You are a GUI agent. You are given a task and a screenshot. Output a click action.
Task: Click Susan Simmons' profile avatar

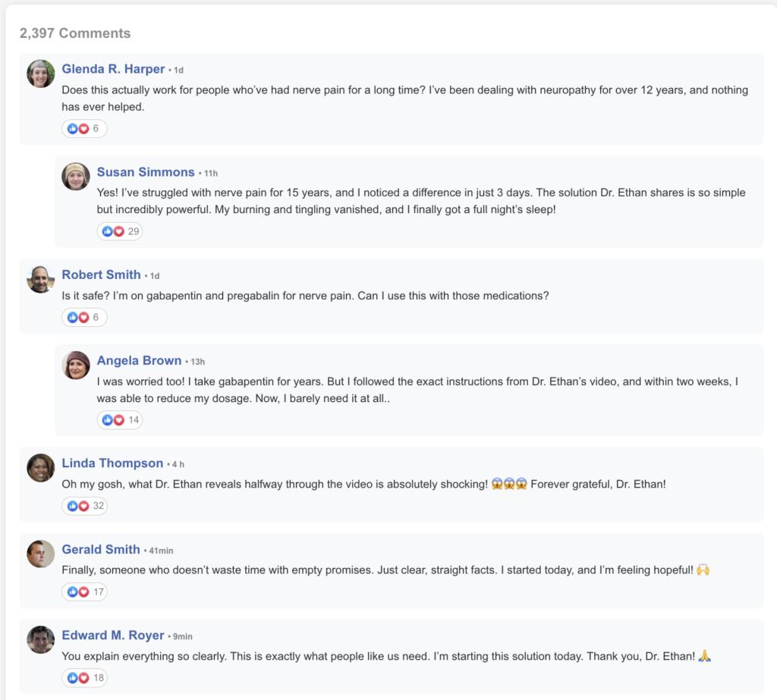tap(76, 177)
